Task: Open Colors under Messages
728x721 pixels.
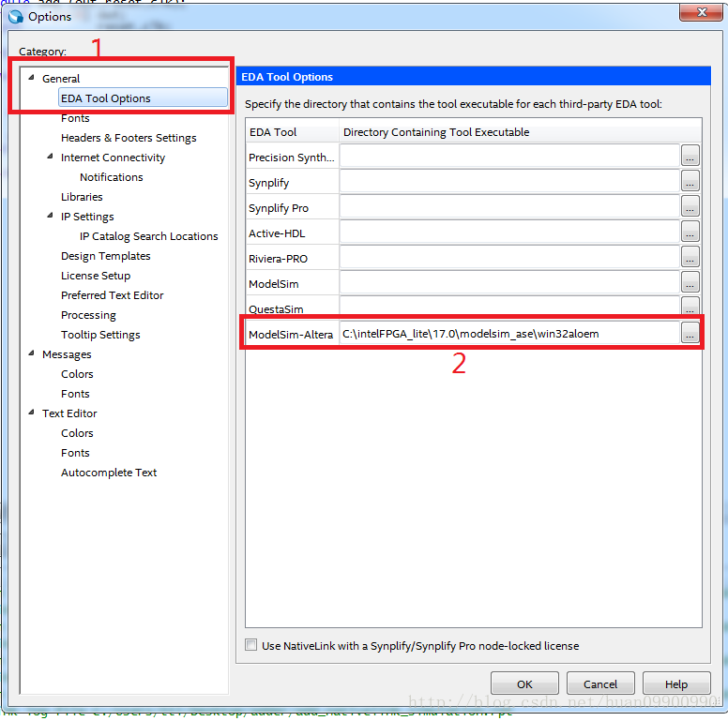Action: coord(77,374)
